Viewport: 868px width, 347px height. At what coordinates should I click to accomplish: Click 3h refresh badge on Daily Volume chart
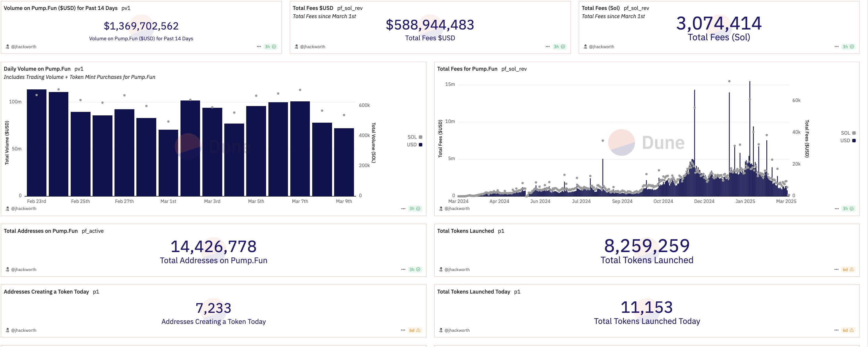click(x=415, y=209)
